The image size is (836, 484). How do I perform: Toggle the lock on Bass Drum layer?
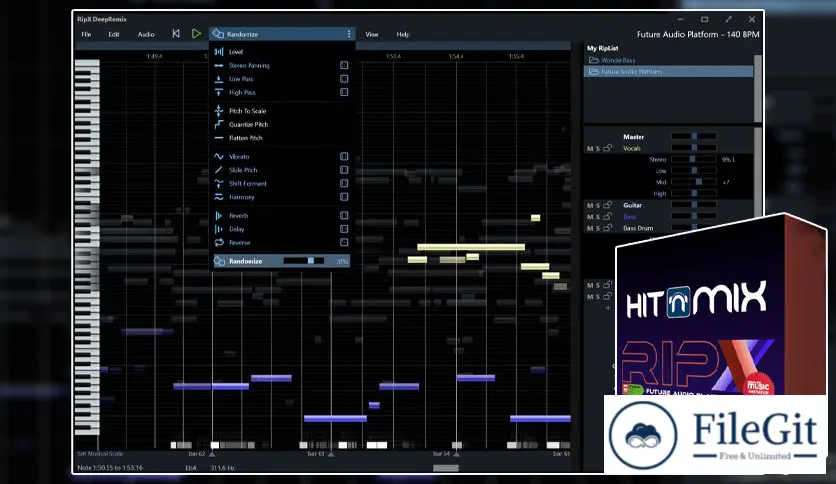point(607,228)
